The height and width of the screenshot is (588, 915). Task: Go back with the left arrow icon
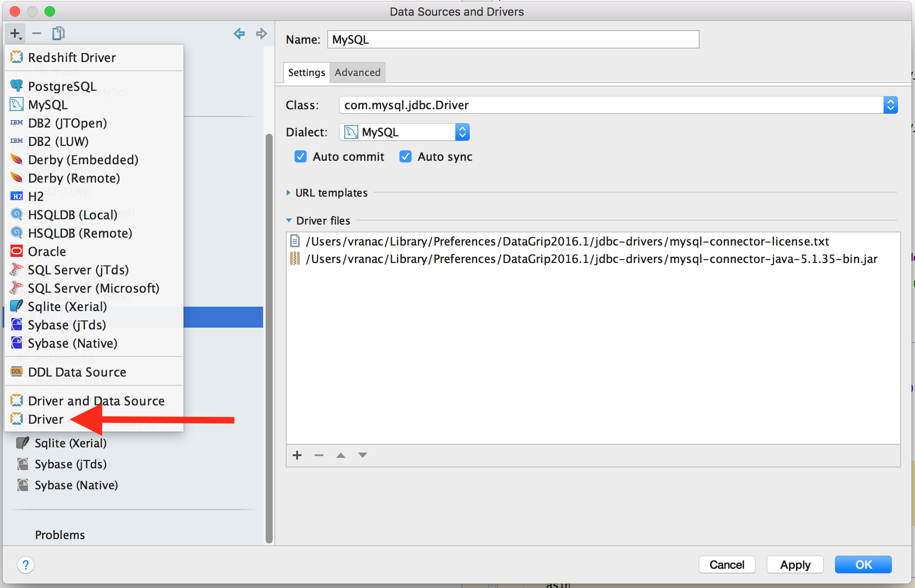[239, 34]
